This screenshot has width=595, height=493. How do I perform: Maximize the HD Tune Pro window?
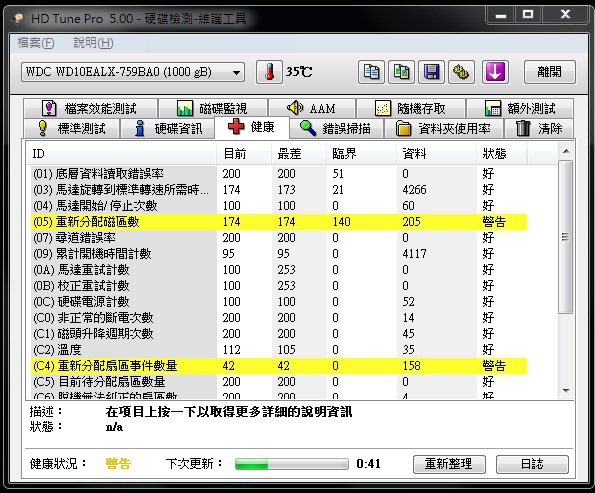[528, 15]
